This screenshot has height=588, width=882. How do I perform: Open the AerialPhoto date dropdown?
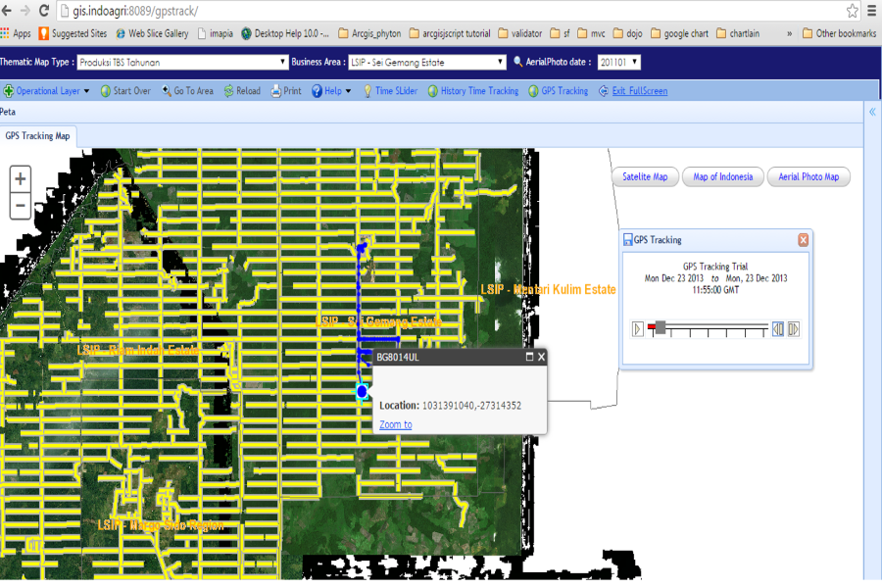618,63
